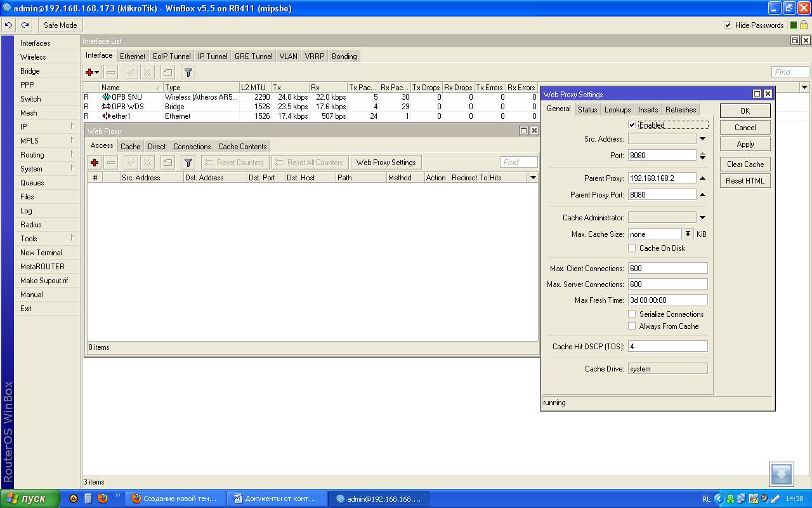This screenshot has height=508, width=812.
Task: Click the filter funnel icon in Interface List toolbar
Action: (188, 72)
